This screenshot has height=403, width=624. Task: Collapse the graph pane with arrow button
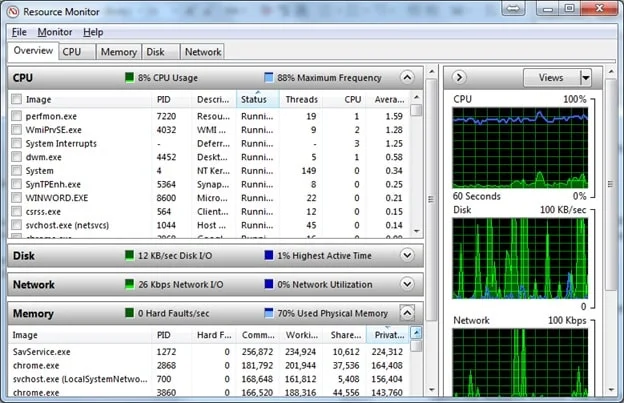(459, 77)
